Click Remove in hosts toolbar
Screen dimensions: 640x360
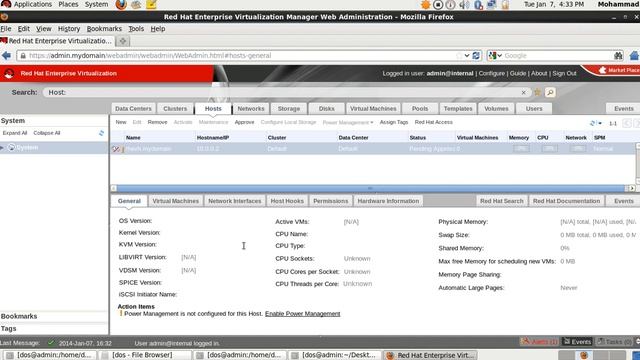coord(158,122)
